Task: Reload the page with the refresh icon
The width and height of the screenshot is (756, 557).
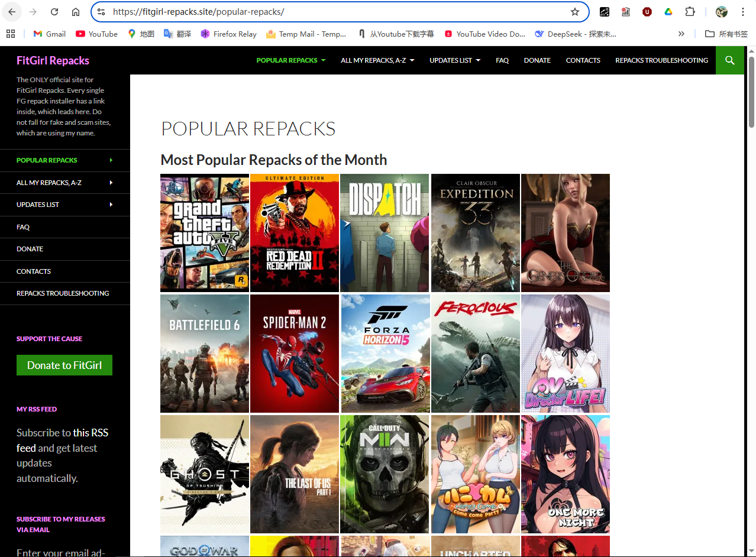Action: tap(54, 12)
